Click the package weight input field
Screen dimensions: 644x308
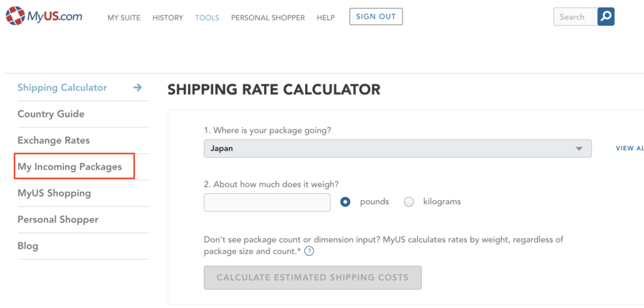click(x=267, y=202)
